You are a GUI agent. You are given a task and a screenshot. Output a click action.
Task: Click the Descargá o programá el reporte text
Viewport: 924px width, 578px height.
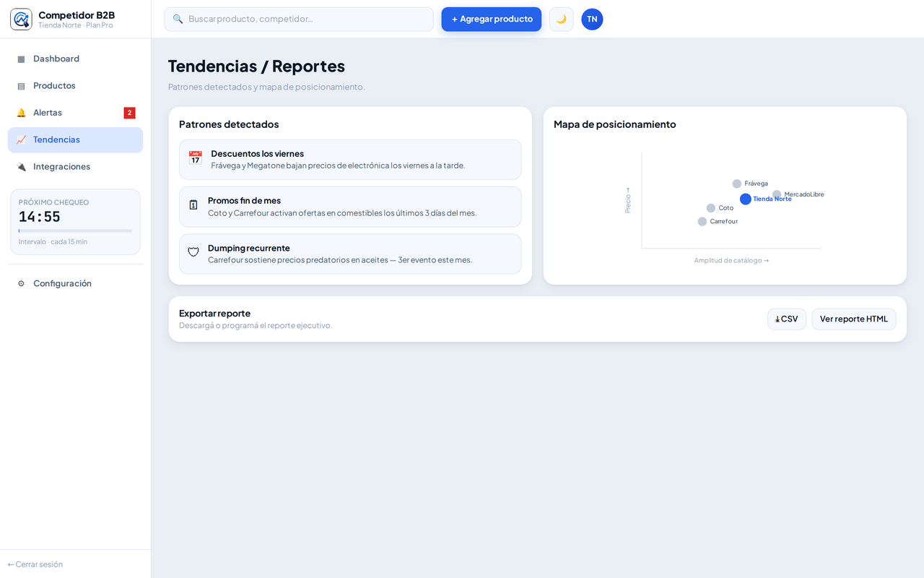(x=256, y=326)
